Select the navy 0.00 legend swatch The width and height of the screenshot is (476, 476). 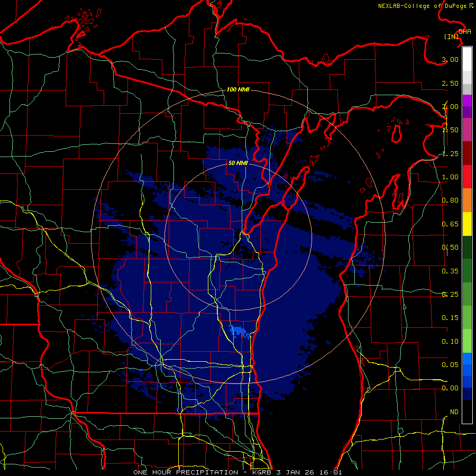coord(467,393)
